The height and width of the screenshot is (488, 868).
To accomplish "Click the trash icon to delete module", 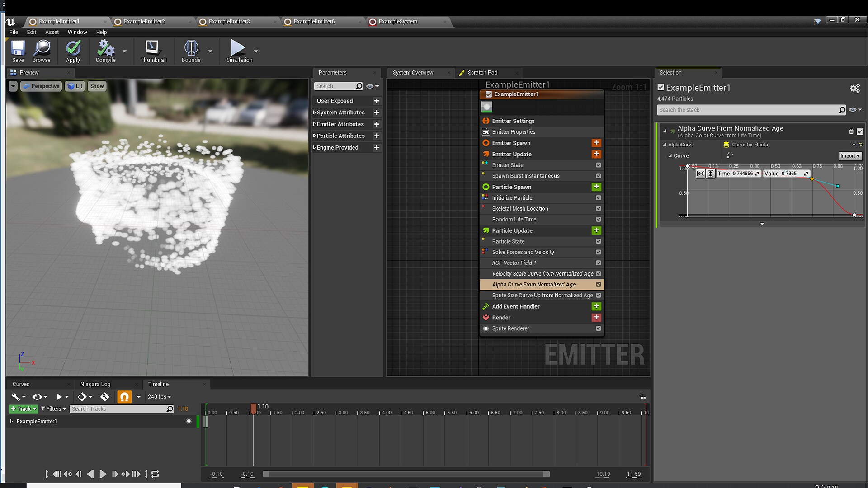I will (851, 131).
